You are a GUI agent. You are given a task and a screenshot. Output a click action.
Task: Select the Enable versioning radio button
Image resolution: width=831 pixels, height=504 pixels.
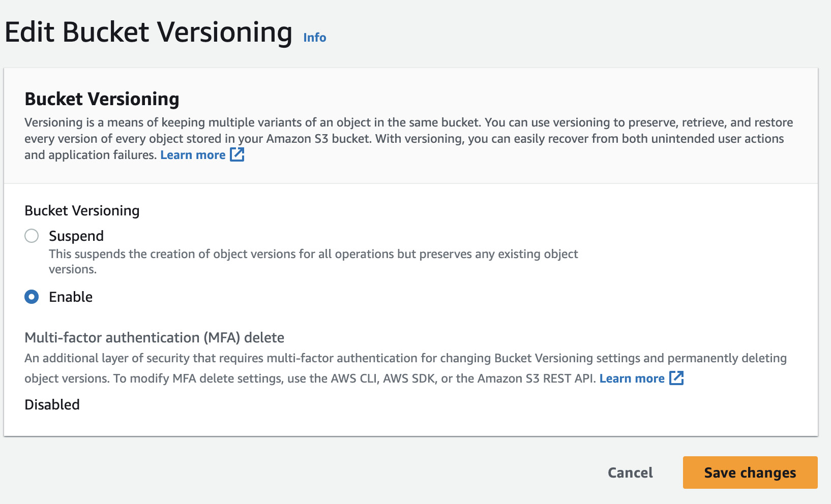[32, 297]
